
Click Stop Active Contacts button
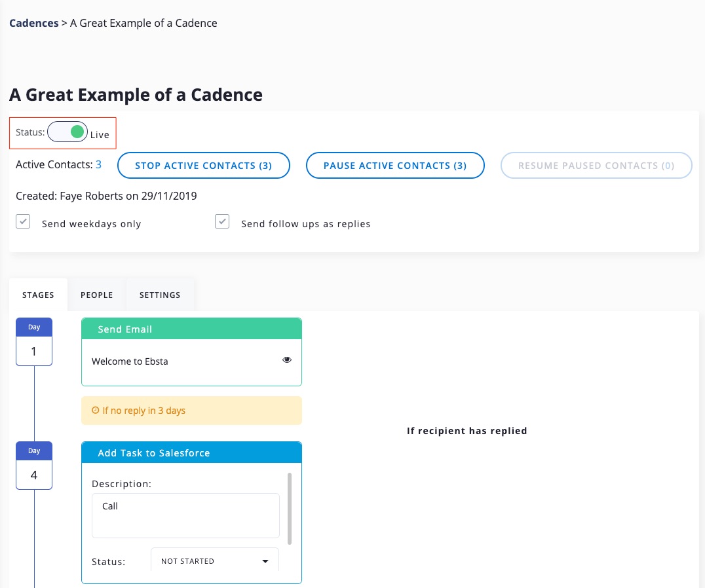[x=203, y=166]
